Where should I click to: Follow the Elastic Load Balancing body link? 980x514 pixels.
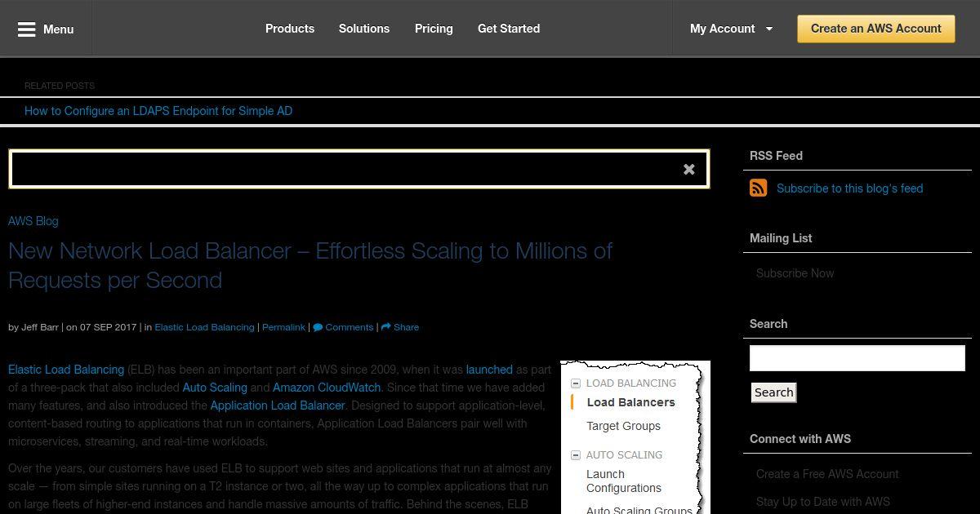66,370
